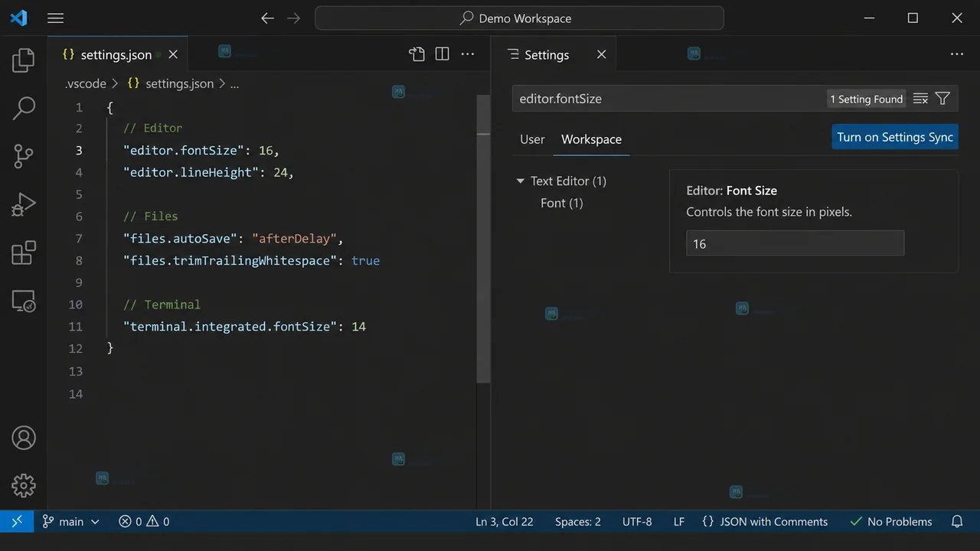This screenshot has height=551, width=980.
Task: Change indentation via Spaces: 2
Action: coord(578,521)
